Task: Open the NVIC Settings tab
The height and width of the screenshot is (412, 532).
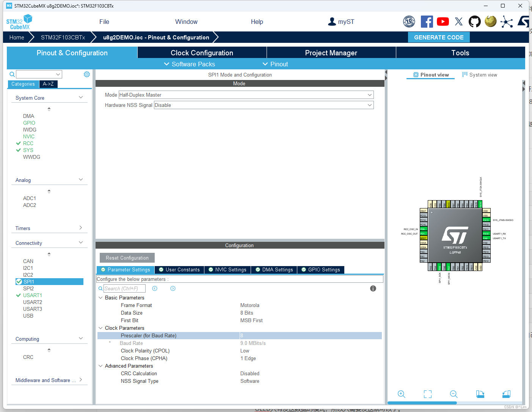Action: click(x=228, y=269)
